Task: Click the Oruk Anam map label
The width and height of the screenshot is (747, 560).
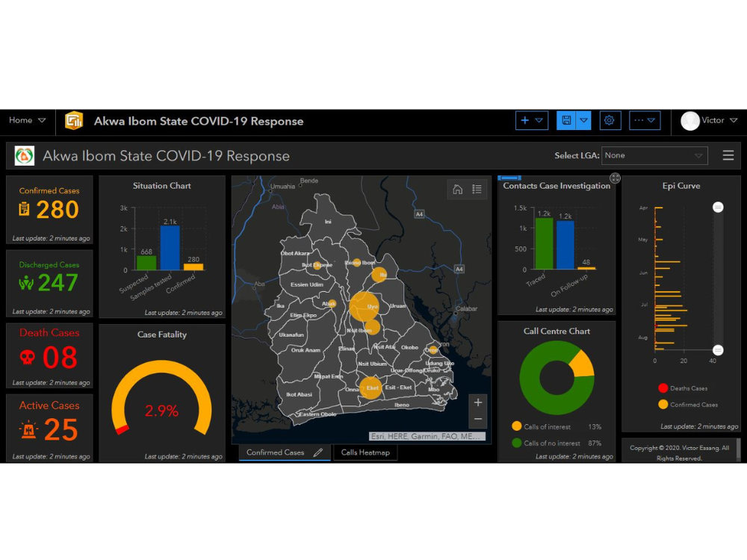Action: [306, 350]
